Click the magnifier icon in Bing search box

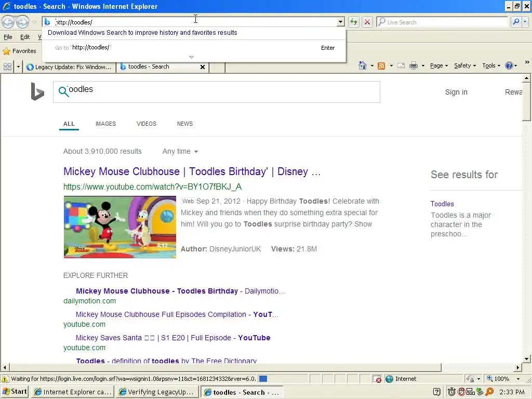[x=63, y=91]
